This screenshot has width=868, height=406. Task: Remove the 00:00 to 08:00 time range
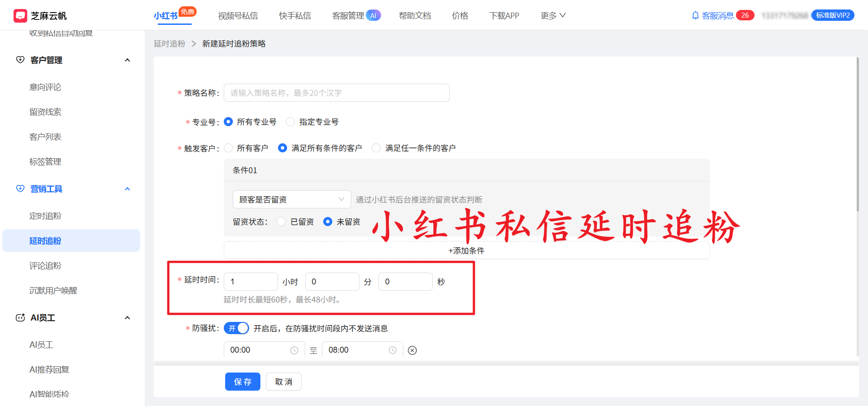412,350
